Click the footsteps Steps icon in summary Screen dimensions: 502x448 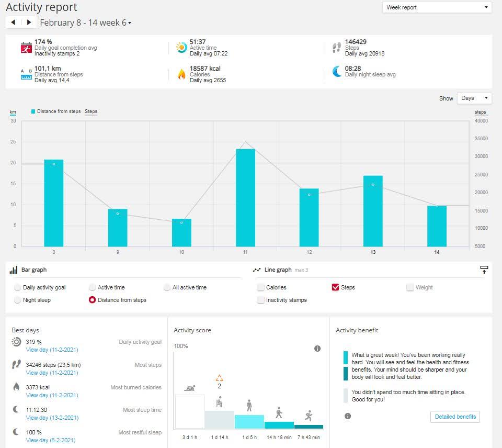337,48
